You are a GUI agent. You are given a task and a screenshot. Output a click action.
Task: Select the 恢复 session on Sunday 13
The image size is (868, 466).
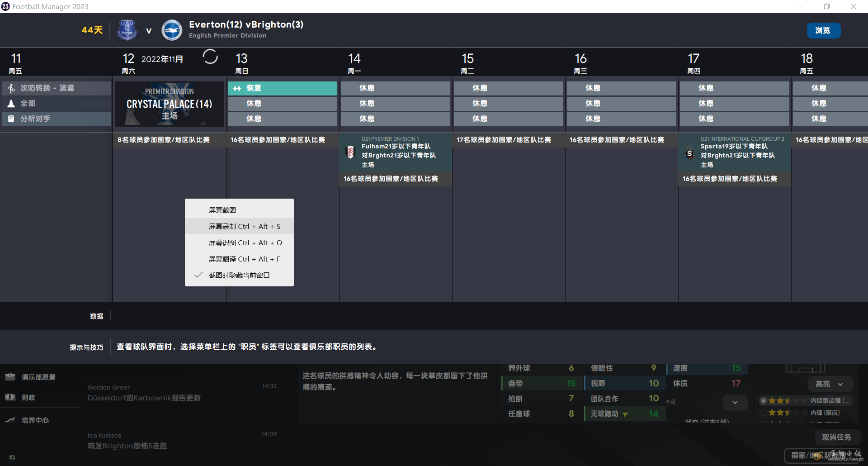pos(282,88)
